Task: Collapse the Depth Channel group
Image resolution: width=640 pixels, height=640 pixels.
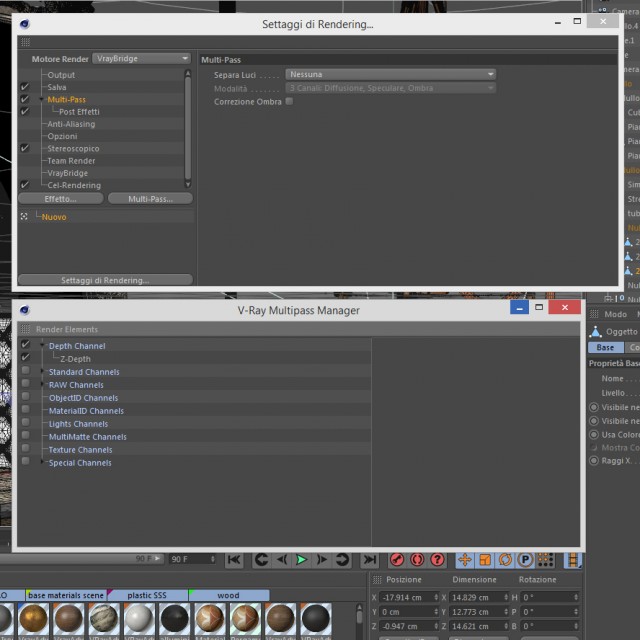Action: point(42,345)
